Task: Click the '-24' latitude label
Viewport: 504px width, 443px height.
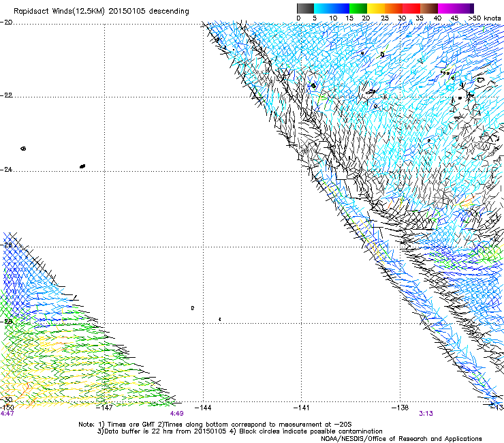Action: click(6, 169)
